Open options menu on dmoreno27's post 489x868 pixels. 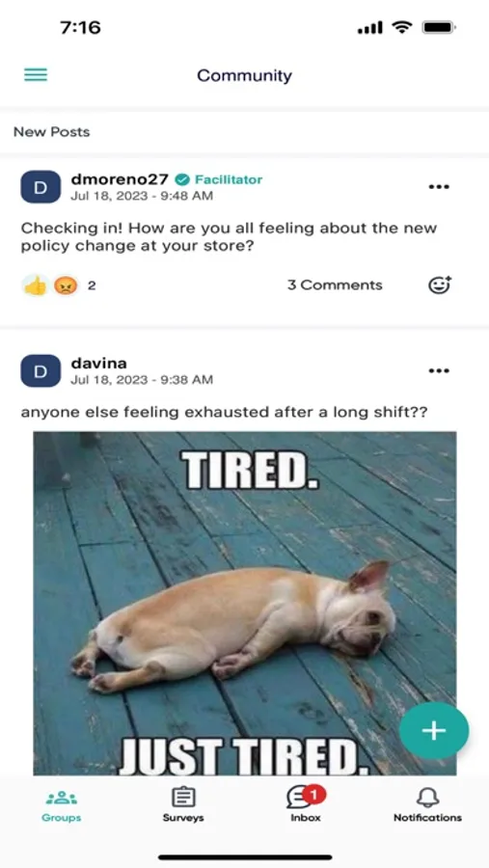439,187
